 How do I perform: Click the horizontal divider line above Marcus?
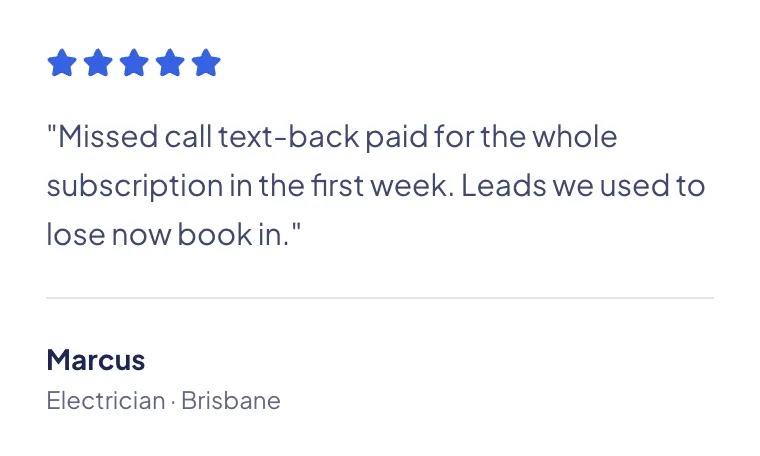[x=380, y=298]
